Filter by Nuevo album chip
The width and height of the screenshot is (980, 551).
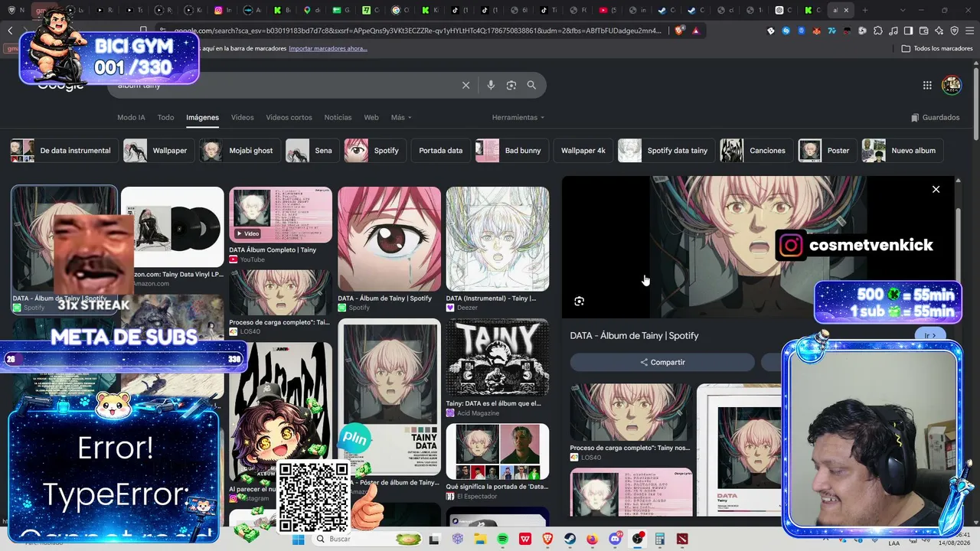pyautogui.click(x=901, y=151)
